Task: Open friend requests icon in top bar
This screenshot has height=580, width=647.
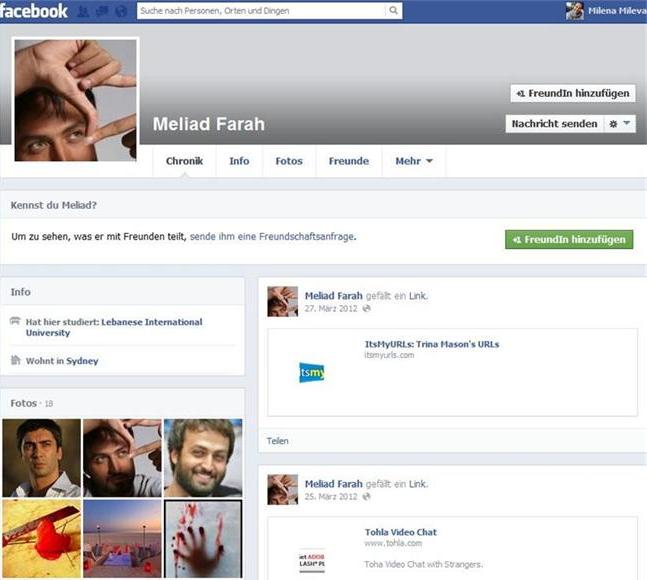Action: 83,12
